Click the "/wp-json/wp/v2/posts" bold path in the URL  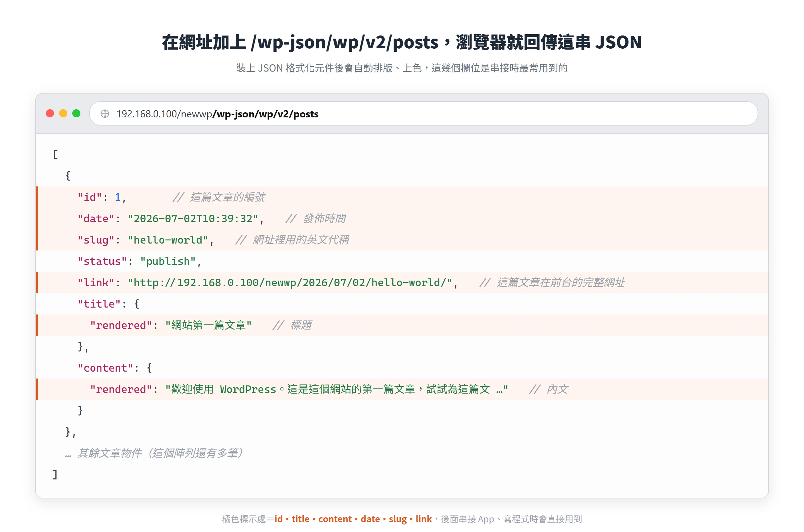coord(265,114)
